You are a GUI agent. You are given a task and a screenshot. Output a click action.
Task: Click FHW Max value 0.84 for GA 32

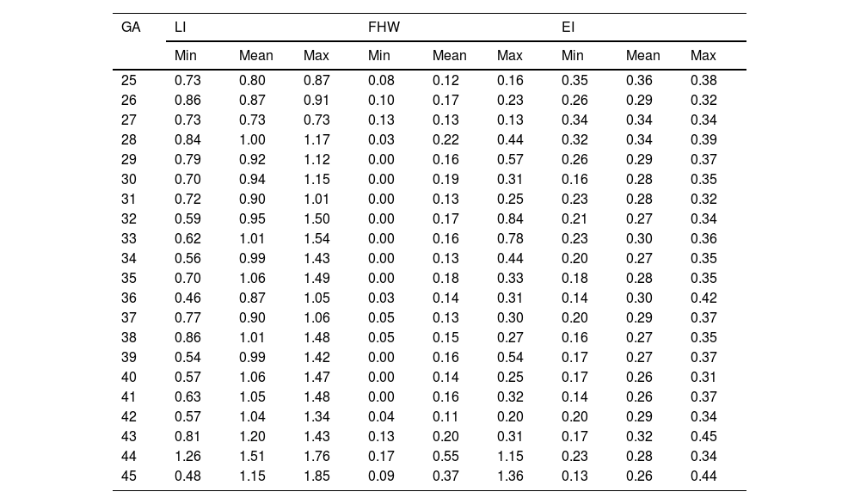[x=510, y=219]
